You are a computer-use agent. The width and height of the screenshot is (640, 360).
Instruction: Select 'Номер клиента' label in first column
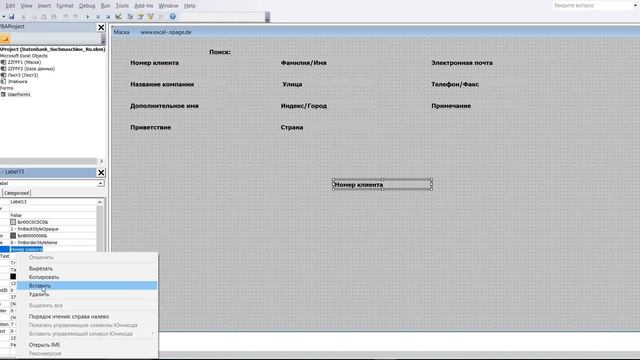click(154, 63)
